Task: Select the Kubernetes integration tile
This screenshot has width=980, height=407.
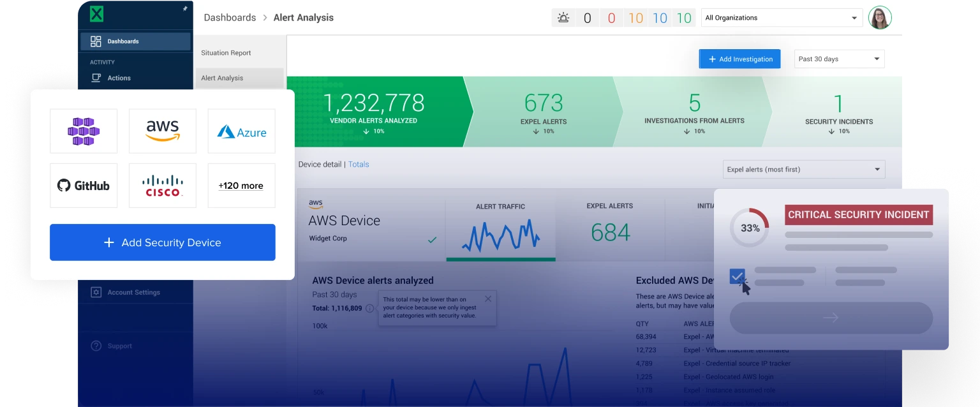Action: click(x=84, y=131)
